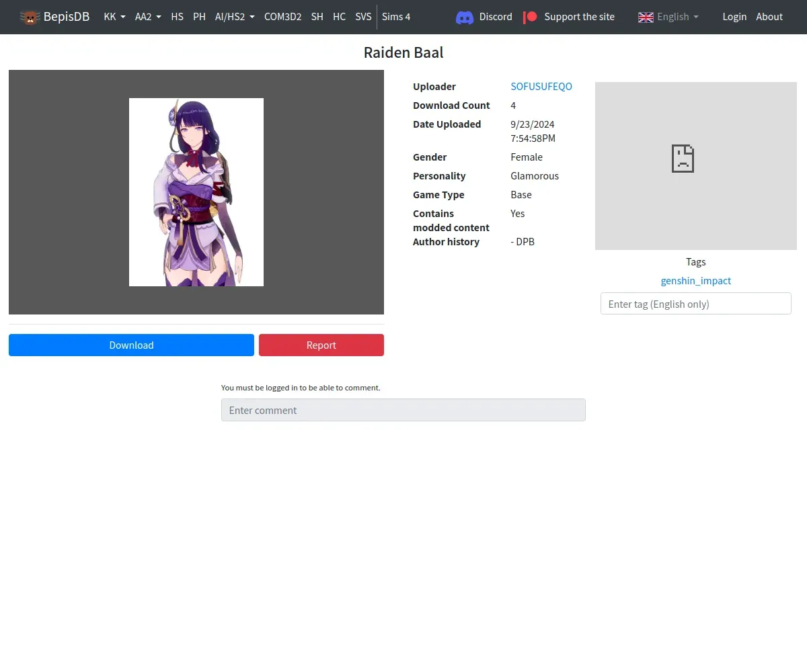
Task: Click the Glamorous personality value
Action: click(535, 176)
